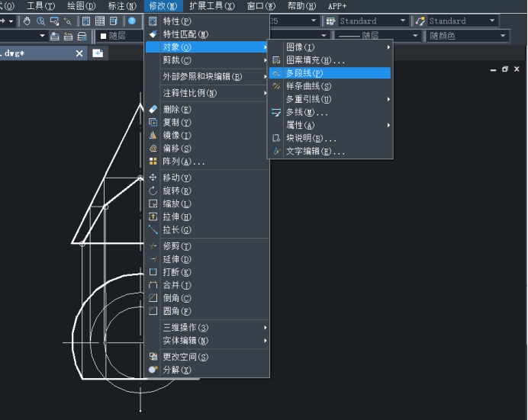Click the new drawing tab button
This screenshot has width=528, height=420.
pos(98,53)
